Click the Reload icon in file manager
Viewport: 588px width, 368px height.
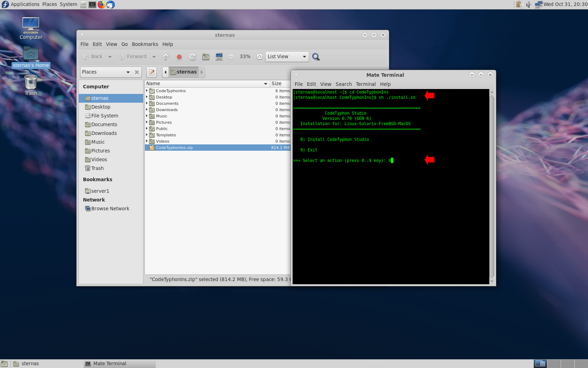192,57
